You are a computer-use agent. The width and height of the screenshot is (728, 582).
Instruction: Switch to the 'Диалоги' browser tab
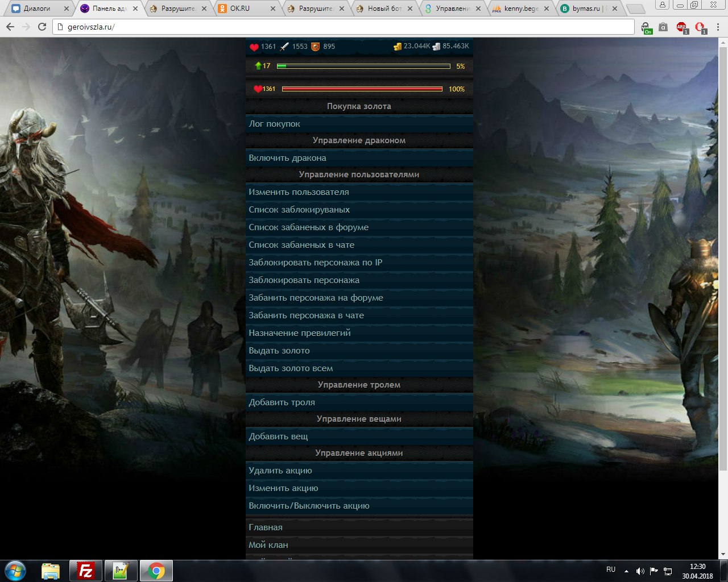pyautogui.click(x=37, y=9)
